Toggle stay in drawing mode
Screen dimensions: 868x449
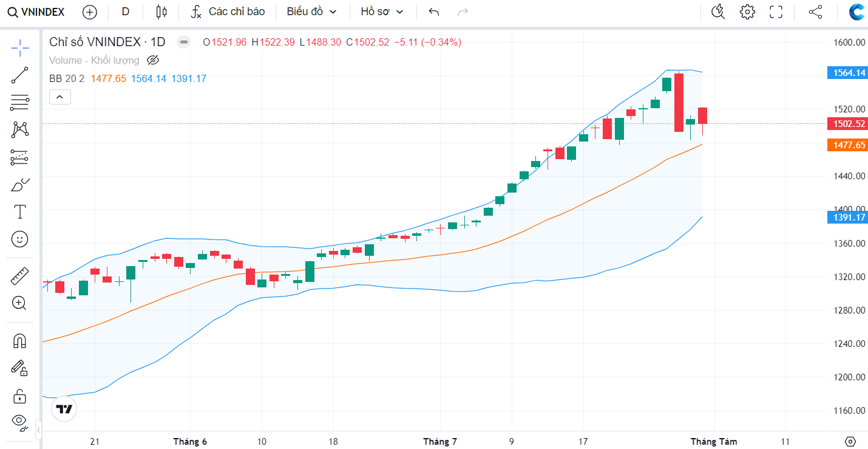(20, 368)
